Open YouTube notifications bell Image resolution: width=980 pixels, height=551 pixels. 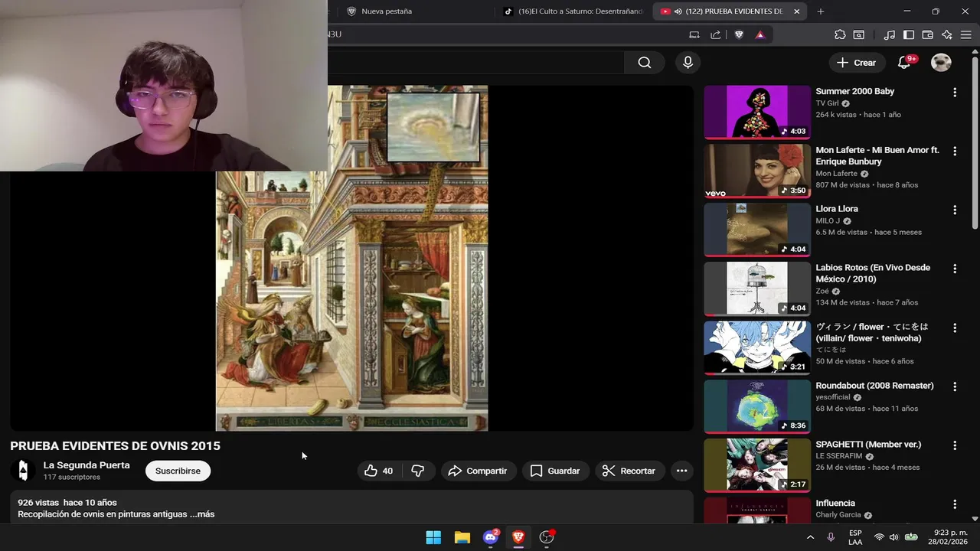click(904, 63)
